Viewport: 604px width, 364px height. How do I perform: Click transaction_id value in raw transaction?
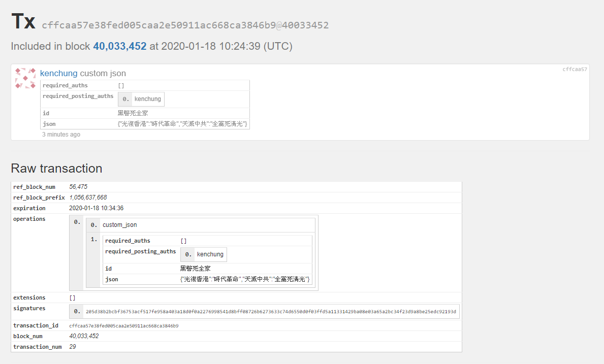pyautogui.click(x=123, y=325)
